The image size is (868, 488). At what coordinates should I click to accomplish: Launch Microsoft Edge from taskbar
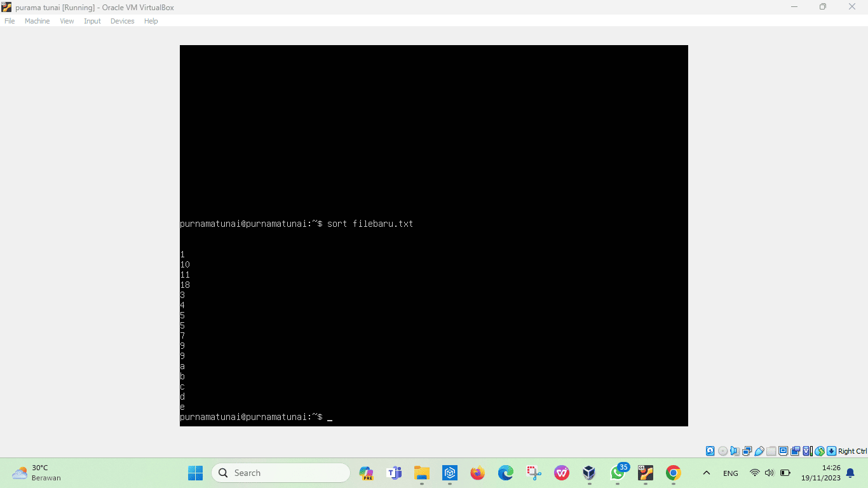pyautogui.click(x=506, y=473)
